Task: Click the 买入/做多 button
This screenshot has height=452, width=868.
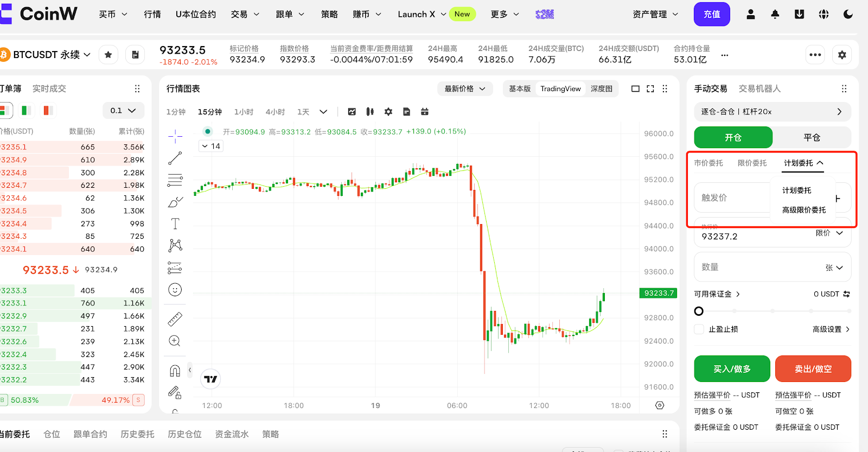Action: point(732,369)
